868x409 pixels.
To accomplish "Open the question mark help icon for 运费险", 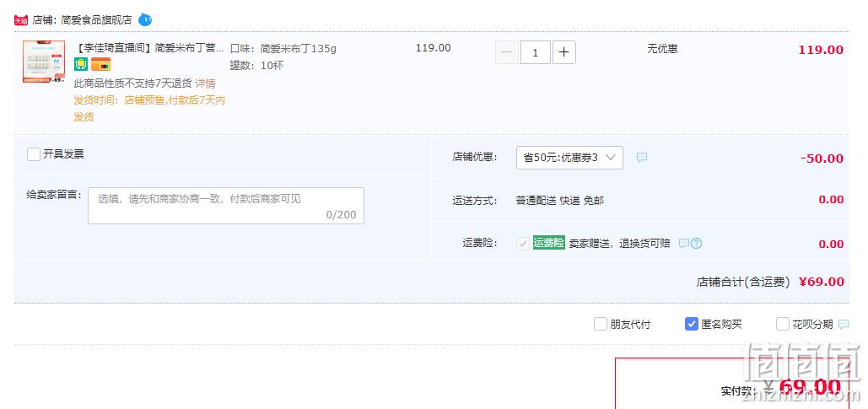I will point(697,244).
